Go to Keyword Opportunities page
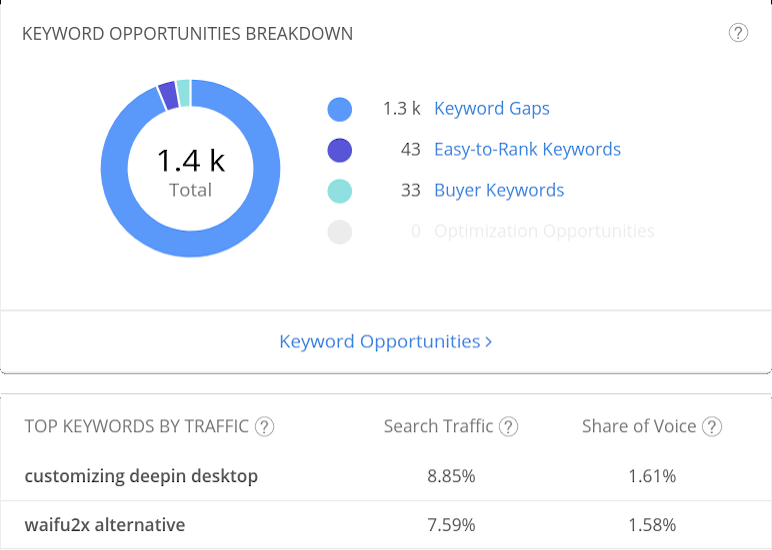The width and height of the screenshot is (772, 550). coord(380,342)
